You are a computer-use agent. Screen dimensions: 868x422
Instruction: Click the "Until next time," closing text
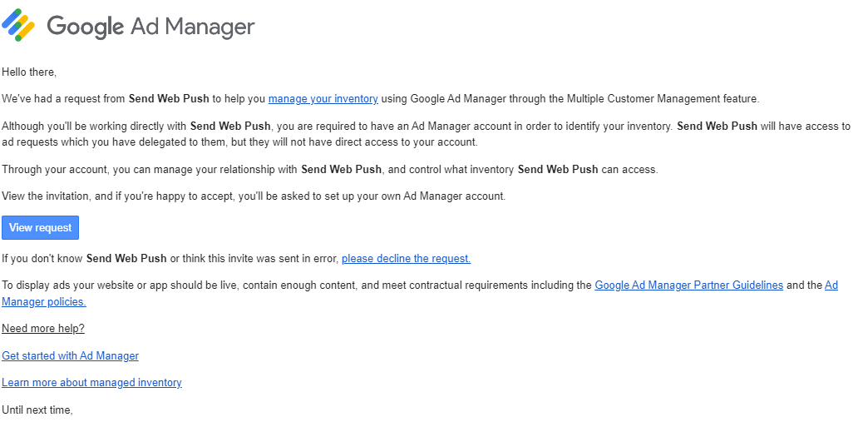click(x=37, y=410)
